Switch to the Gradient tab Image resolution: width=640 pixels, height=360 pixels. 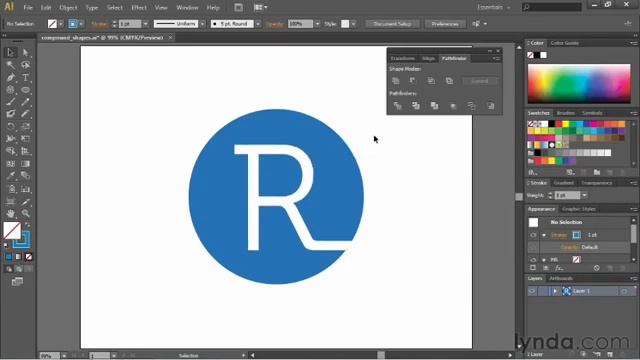(564, 183)
